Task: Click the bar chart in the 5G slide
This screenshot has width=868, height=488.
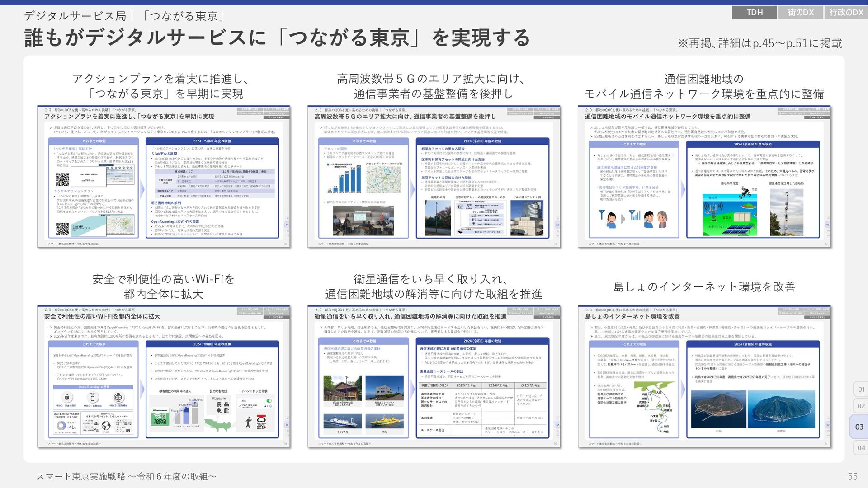Action: [344, 179]
